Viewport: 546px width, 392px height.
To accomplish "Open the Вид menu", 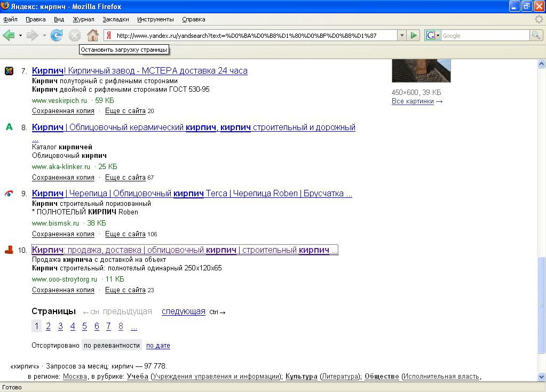I will pyautogui.click(x=59, y=20).
